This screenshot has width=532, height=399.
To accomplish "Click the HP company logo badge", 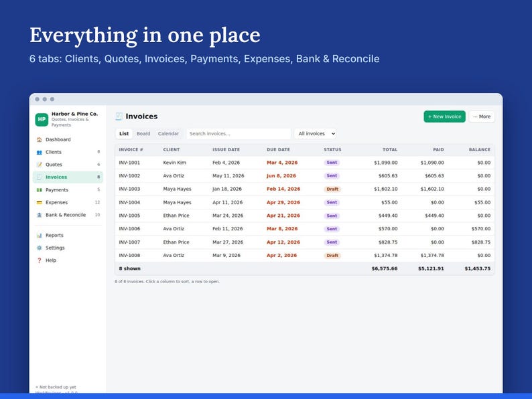I will click(42, 119).
